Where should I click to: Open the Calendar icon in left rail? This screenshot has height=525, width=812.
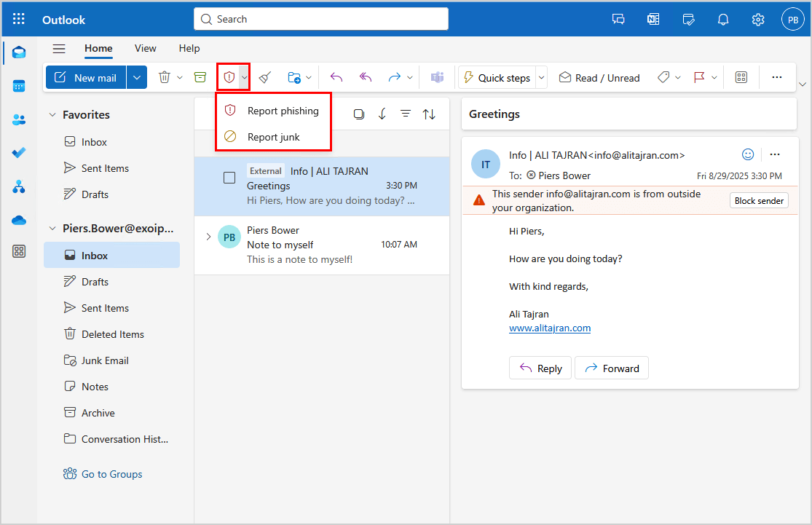19,86
